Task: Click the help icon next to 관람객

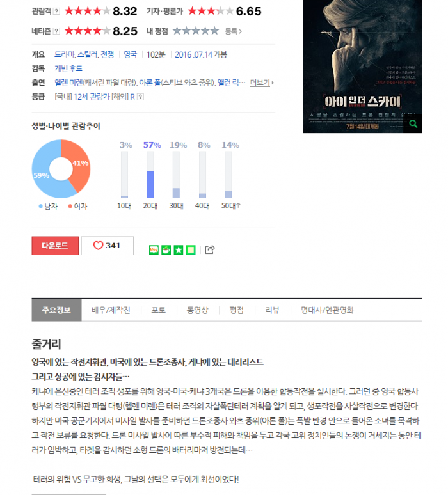Action: point(56,12)
